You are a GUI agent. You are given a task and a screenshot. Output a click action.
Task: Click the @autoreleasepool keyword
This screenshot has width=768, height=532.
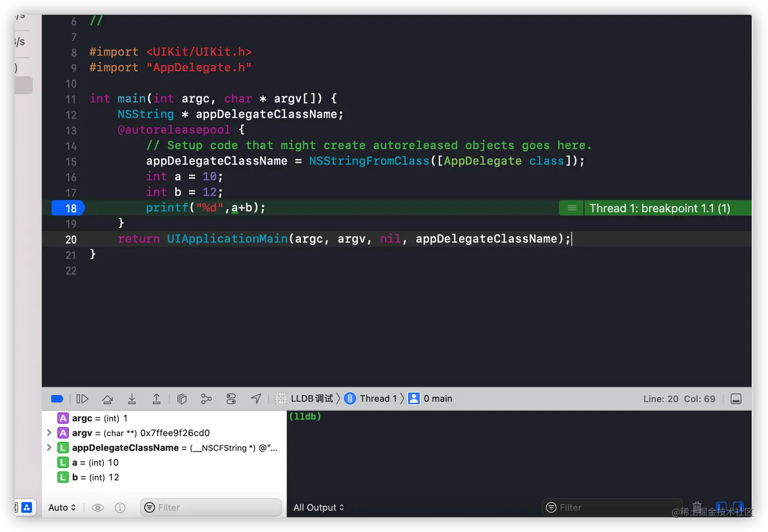[x=174, y=130]
